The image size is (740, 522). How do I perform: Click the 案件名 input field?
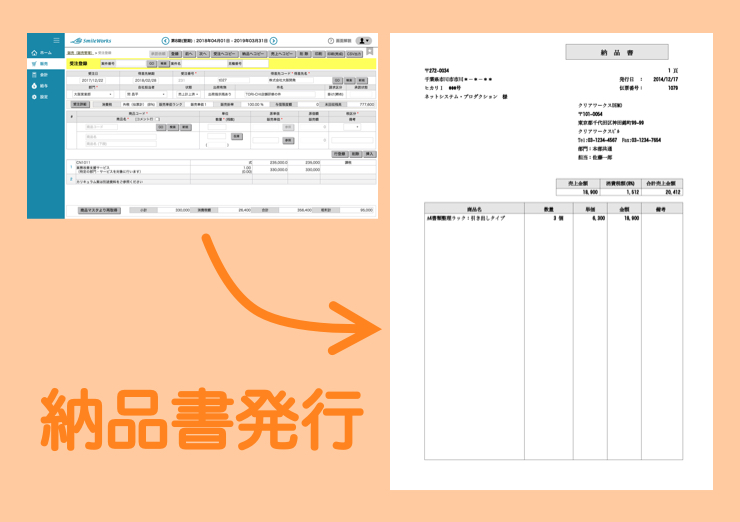(204, 63)
